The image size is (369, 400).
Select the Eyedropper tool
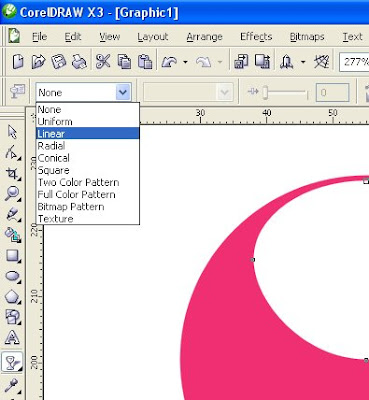point(12,386)
